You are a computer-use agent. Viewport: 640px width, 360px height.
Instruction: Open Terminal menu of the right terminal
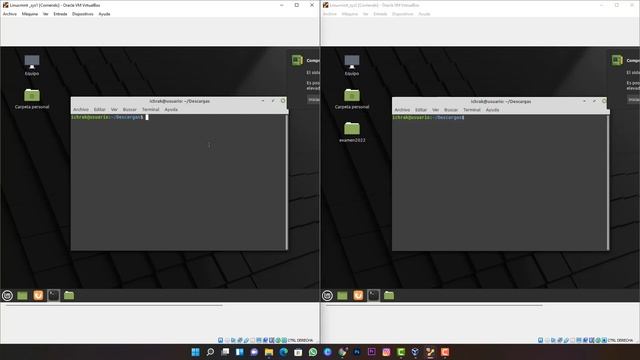[x=472, y=110]
